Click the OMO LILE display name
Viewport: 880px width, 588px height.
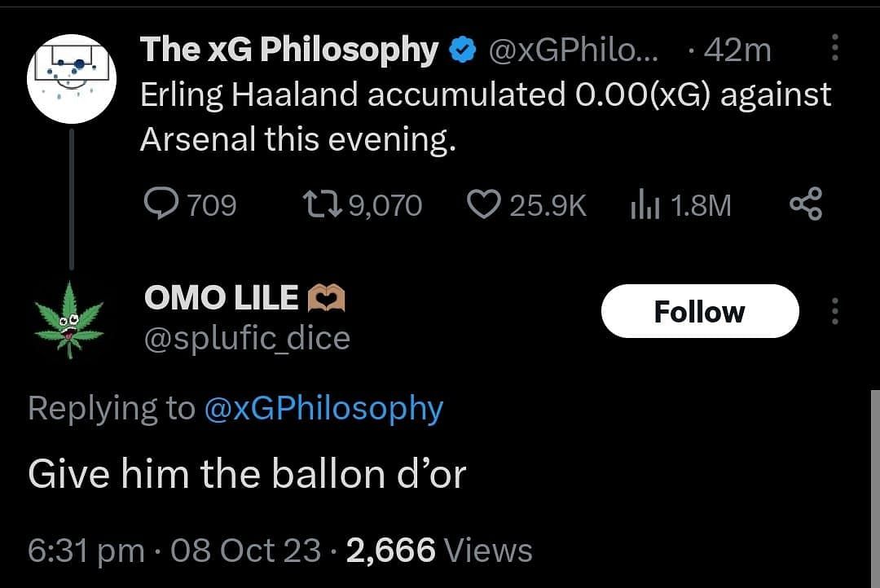click(x=221, y=297)
